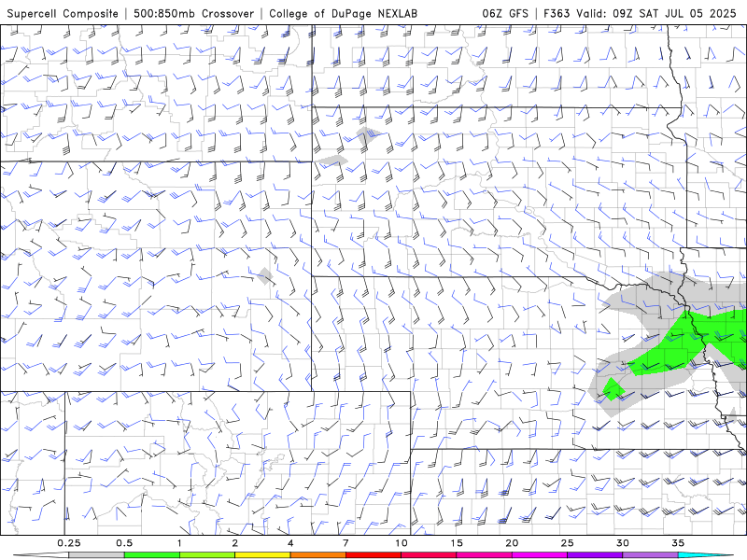Select the yellow-green 1–2 legend swatch
747x560 pixels.
207,555
